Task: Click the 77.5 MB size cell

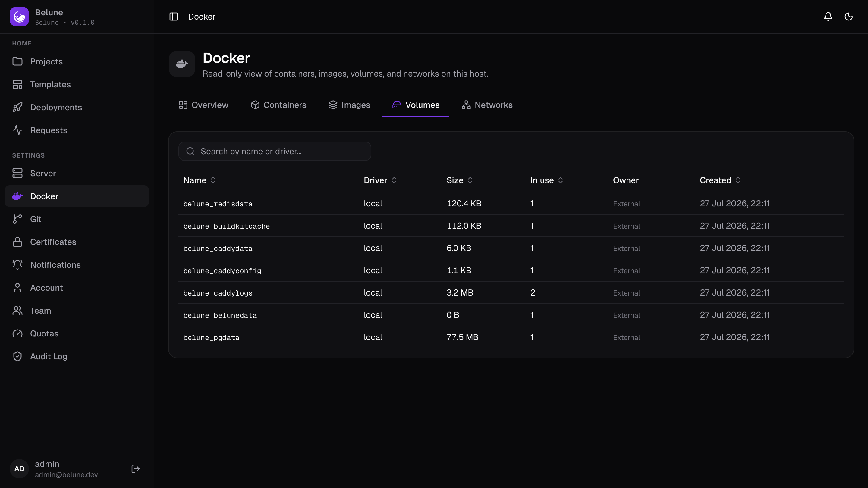Action: point(462,337)
